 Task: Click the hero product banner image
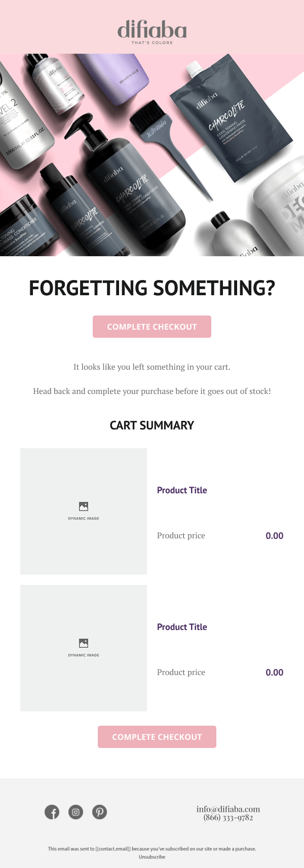click(152, 155)
